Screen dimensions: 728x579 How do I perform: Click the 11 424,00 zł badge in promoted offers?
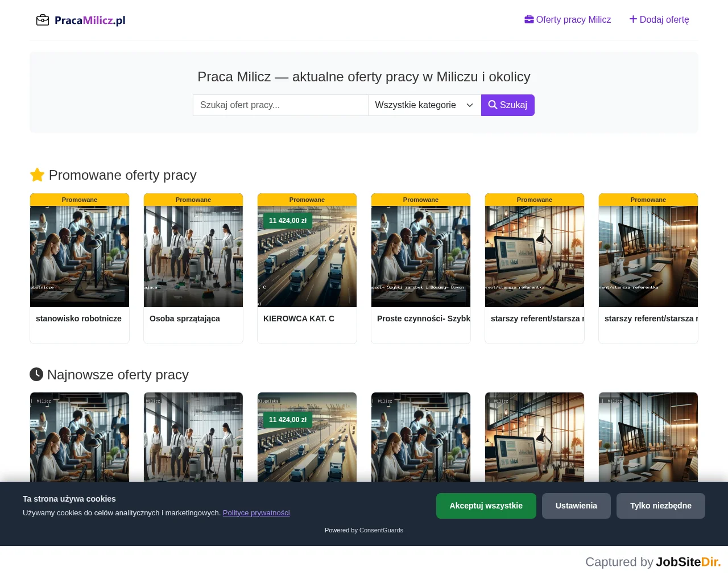pyautogui.click(x=288, y=221)
